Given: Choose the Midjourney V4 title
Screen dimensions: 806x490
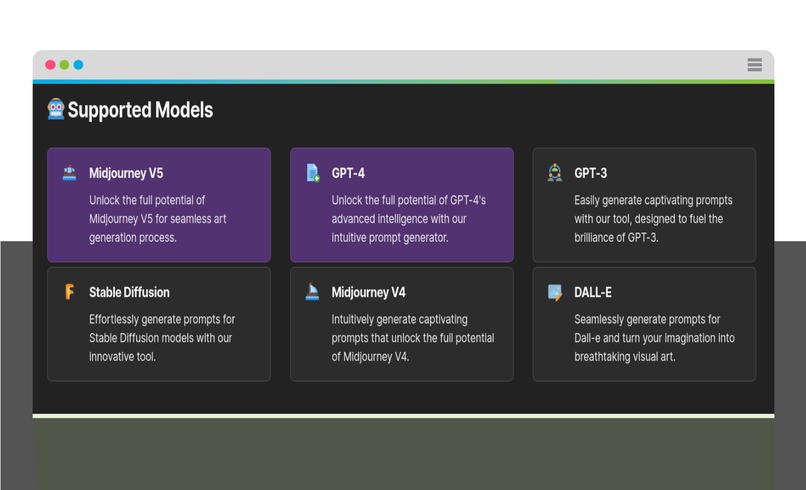Looking at the screenshot, I should tap(369, 293).
